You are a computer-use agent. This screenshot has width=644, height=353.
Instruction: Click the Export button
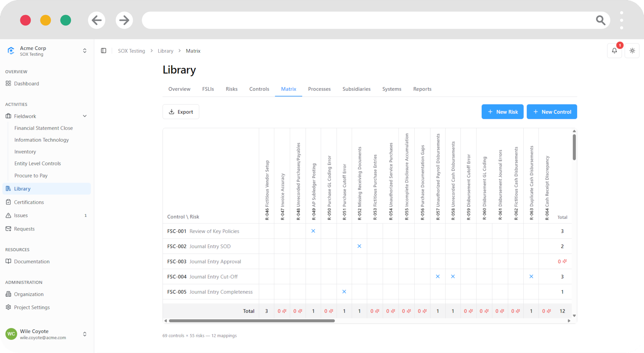pos(181,112)
